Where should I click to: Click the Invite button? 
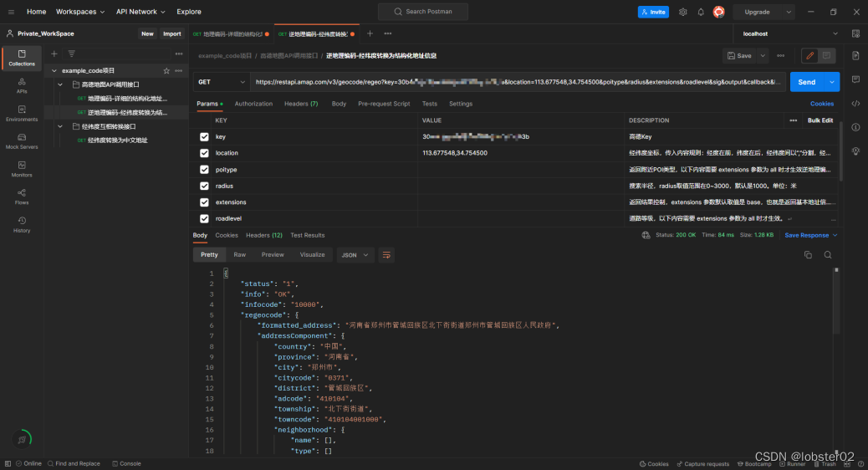[x=653, y=12]
